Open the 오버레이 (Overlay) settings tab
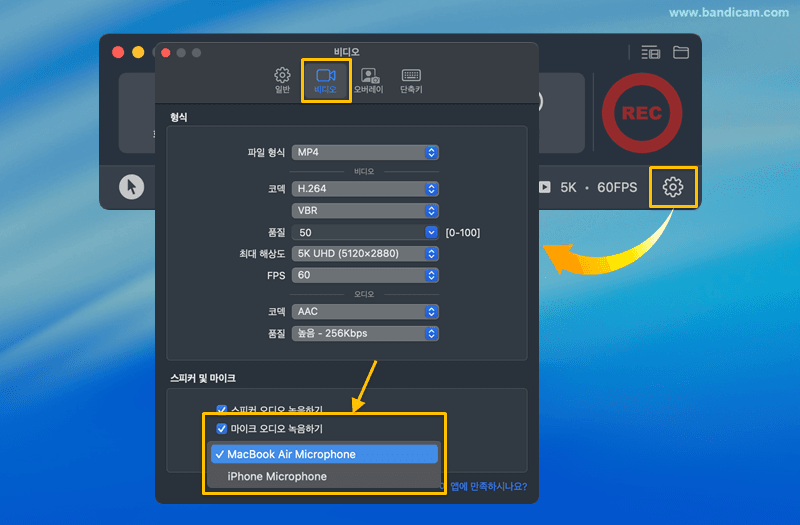 click(369, 80)
